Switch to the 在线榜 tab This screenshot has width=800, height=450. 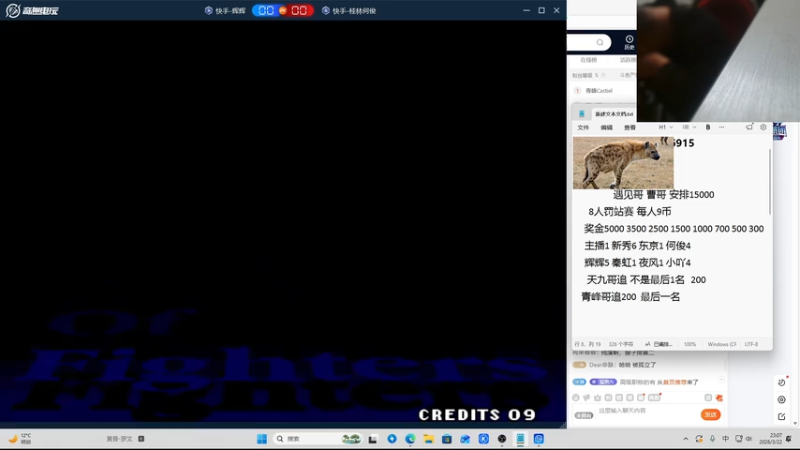pos(588,60)
